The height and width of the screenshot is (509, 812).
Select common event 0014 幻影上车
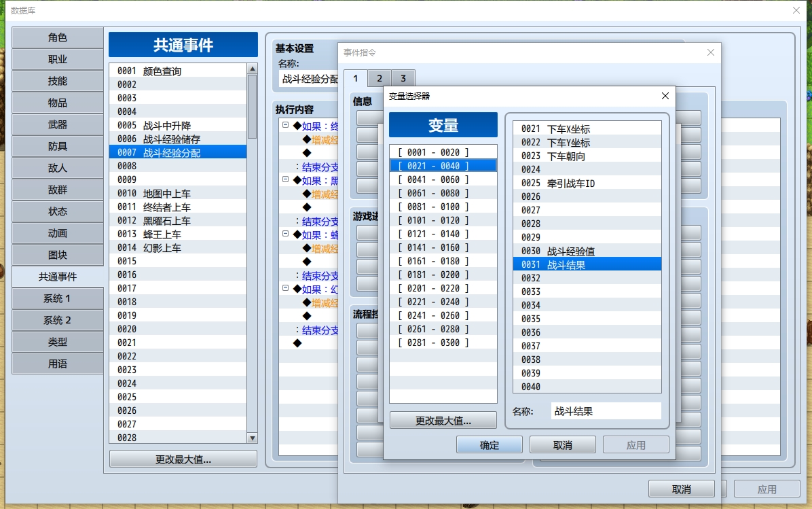tap(178, 248)
